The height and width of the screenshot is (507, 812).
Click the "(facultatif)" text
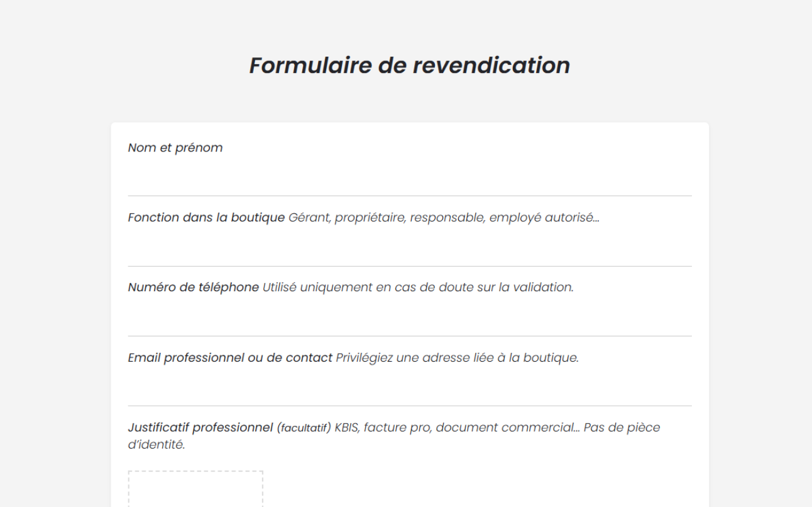pos(304,428)
